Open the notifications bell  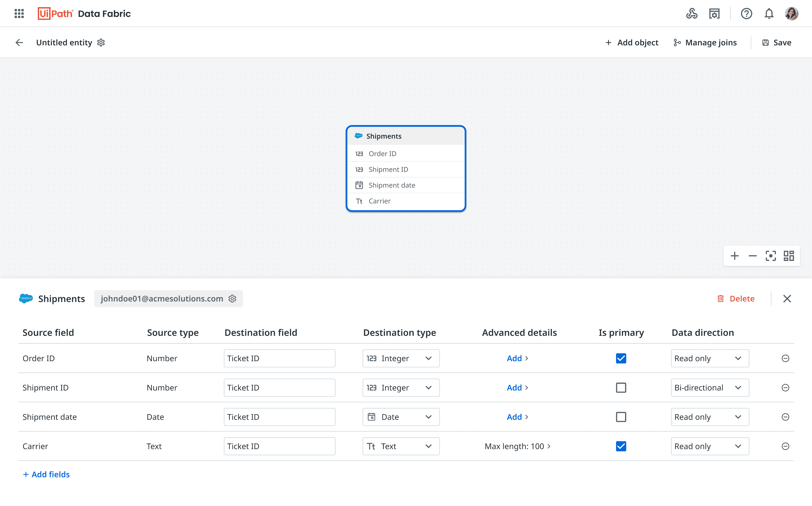tap(769, 14)
